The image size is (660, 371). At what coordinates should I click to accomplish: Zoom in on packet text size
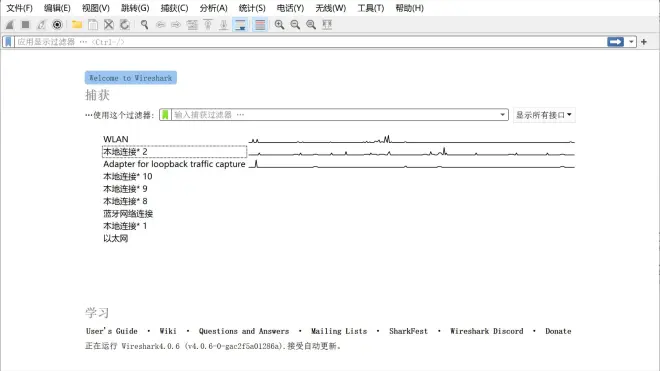279,25
